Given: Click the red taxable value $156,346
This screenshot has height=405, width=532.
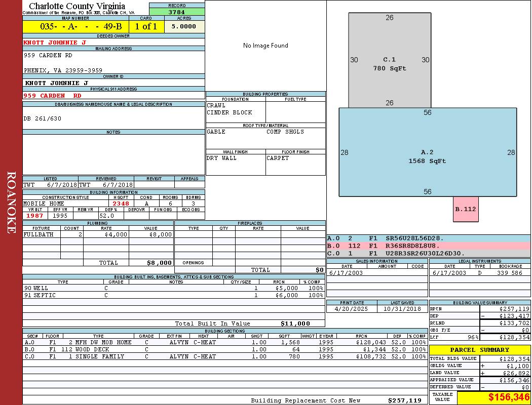Looking at the screenshot, I should [x=508, y=397].
